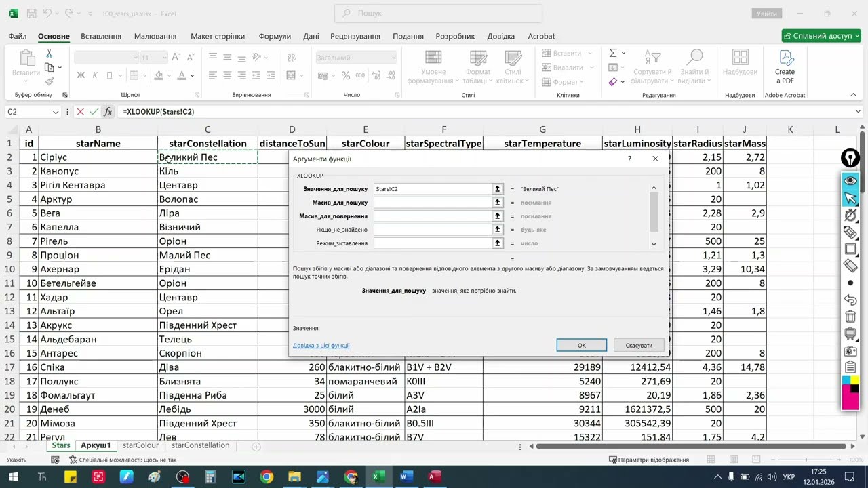Click the black dot size picker in the overlay toolbar
The height and width of the screenshot is (488, 868).
tap(850, 283)
